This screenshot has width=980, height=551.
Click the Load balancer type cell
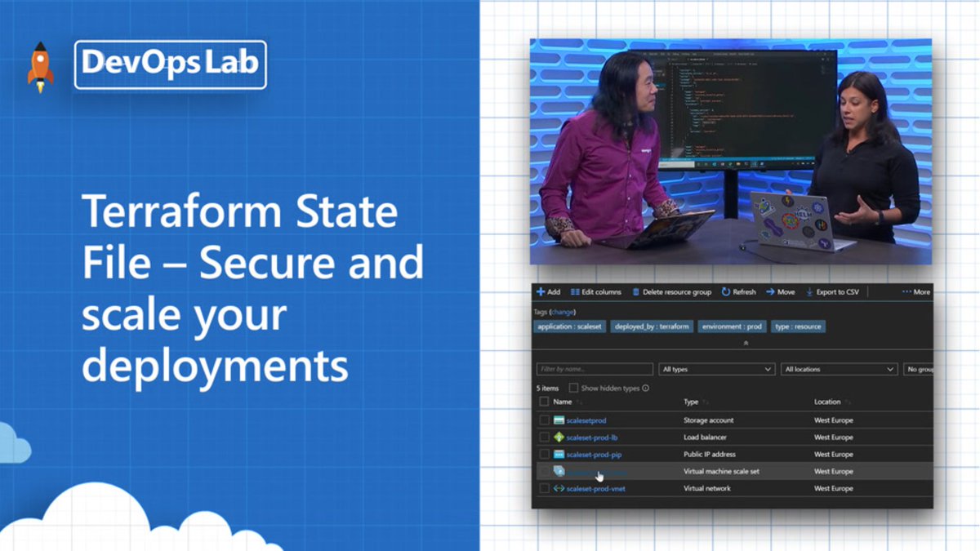[705, 438]
